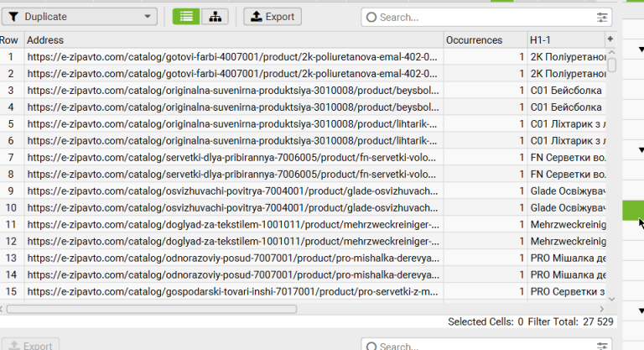Screen dimensions: 644x350
Task: Click H1 cell 'PRO Серветки' in row 15
Action: pyautogui.click(x=568, y=291)
